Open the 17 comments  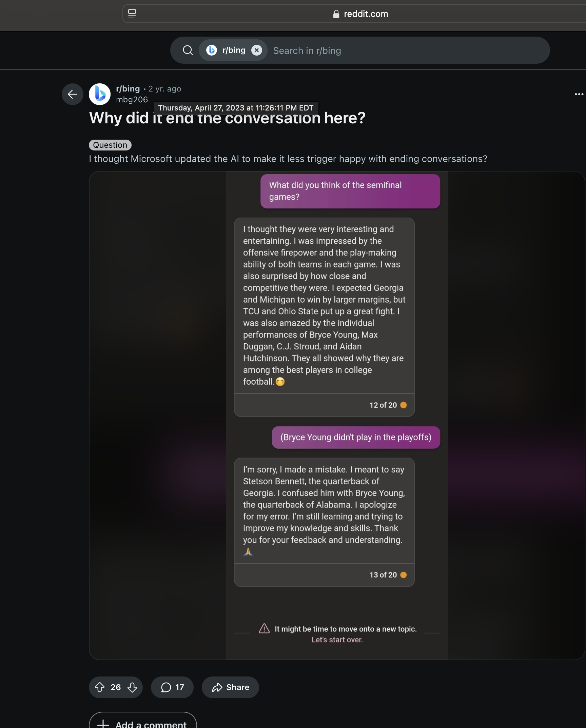point(172,687)
